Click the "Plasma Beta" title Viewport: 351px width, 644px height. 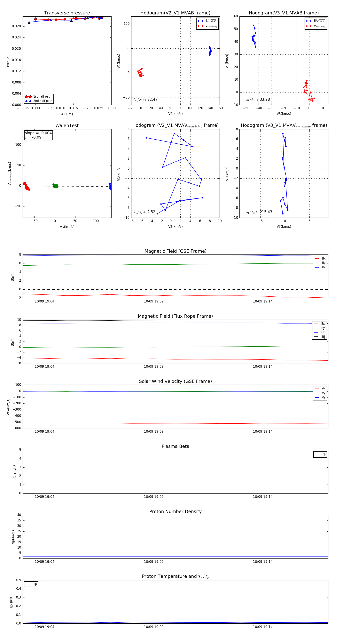point(175,446)
